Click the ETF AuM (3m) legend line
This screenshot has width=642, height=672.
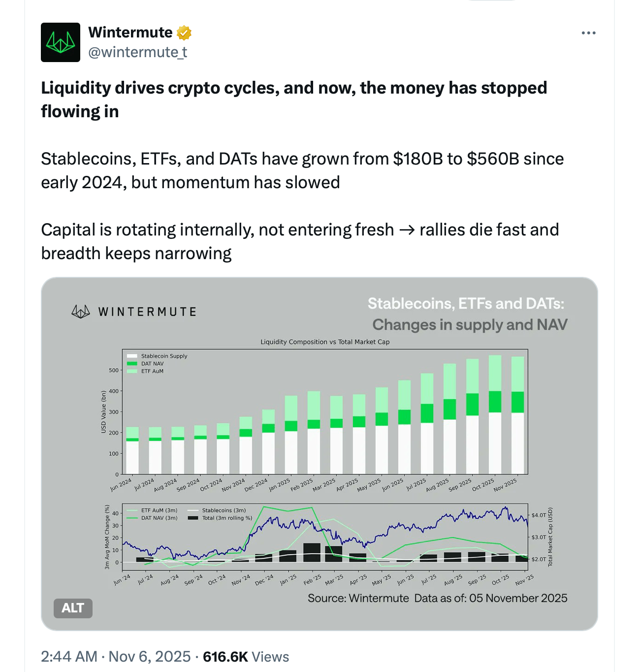coord(132,510)
